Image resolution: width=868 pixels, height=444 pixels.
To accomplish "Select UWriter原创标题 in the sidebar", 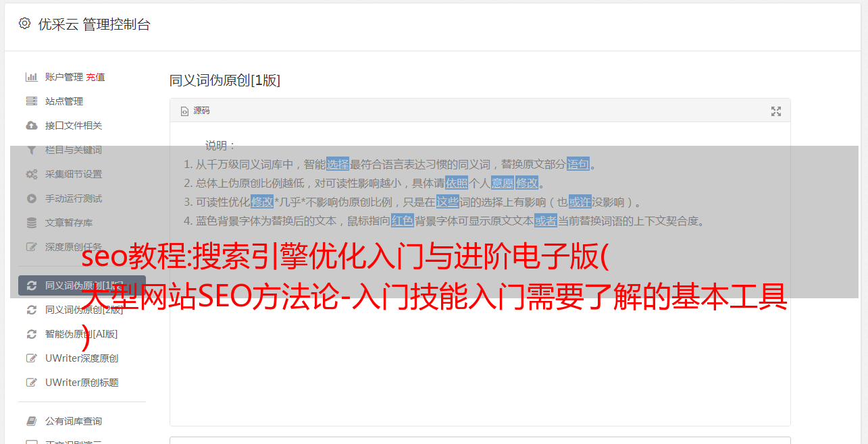I will click(x=82, y=383).
